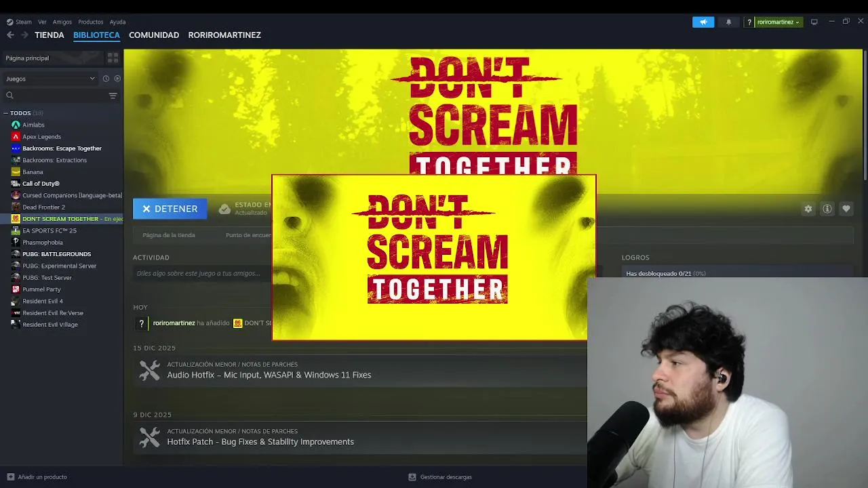868x488 pixels.
Task: Open Gestionar descargas
Action: pos(446,477)
